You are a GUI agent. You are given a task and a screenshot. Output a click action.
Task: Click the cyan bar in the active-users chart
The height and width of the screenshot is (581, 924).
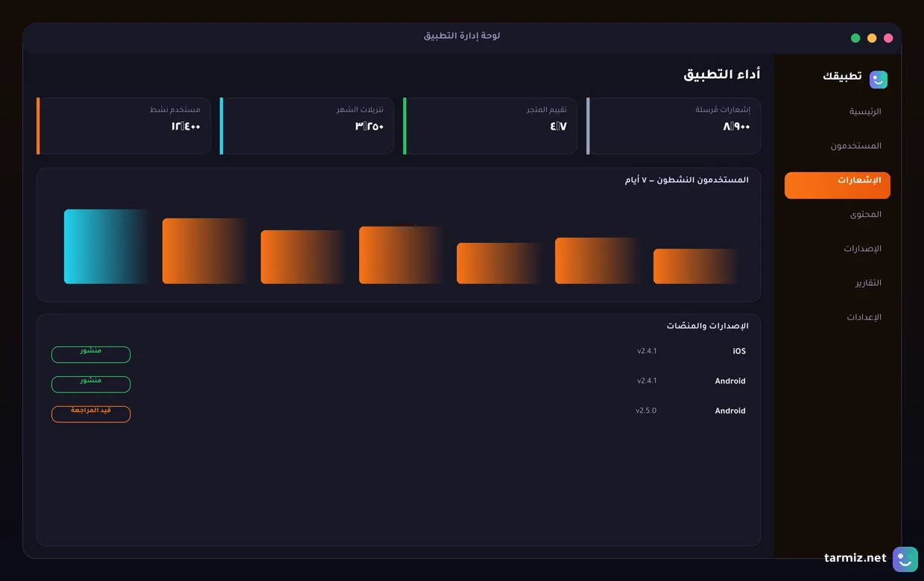(x=107, y=247)
